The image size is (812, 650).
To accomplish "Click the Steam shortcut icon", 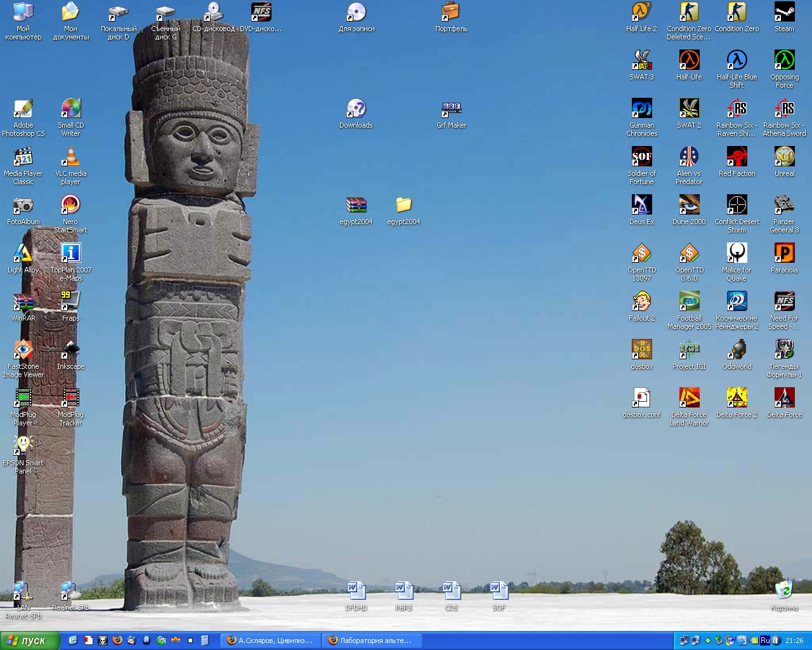I will tap(784, 13).
